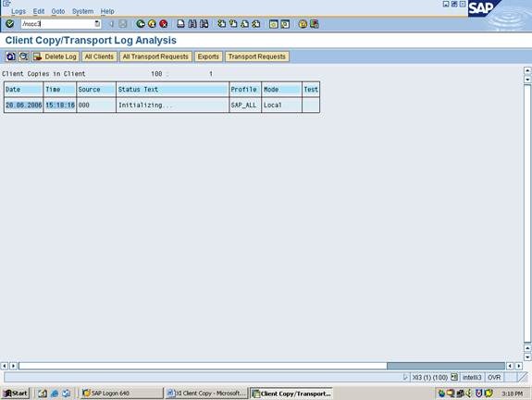Image resolution: width=532 pixels, height=400 pixels.
Task: Click the disabled Save icon
Action: pyautogui.click(x=122, y=24)
